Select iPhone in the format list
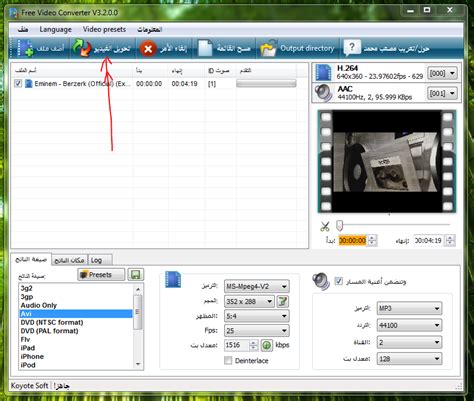 click(x=76, y=356)
